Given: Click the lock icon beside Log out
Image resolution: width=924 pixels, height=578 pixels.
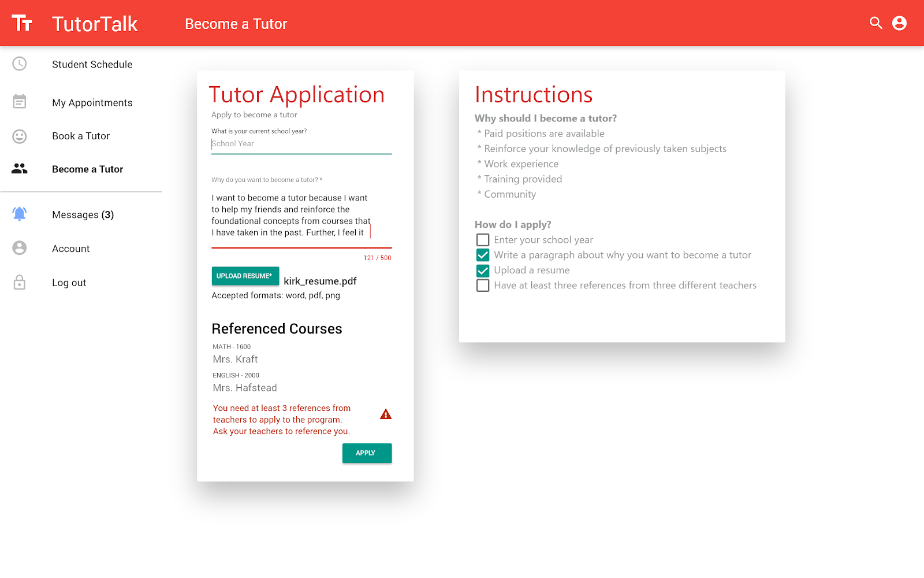Looking at the screenshot, I should pyautogui.click(x=20, y=282).
